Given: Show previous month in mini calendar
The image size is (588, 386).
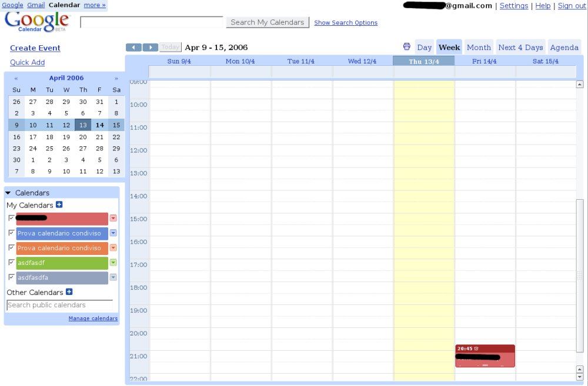Looking at the screenshot, I should coord(16,78).
